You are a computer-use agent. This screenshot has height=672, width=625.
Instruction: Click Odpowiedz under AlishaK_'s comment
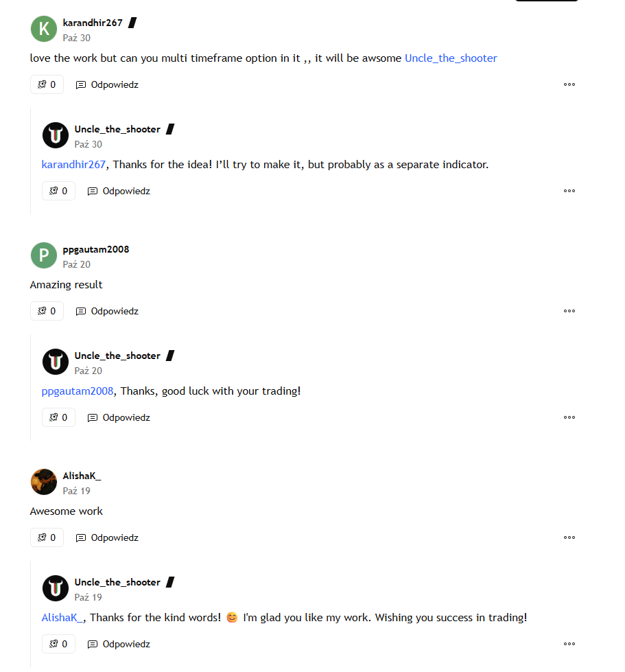107,537
